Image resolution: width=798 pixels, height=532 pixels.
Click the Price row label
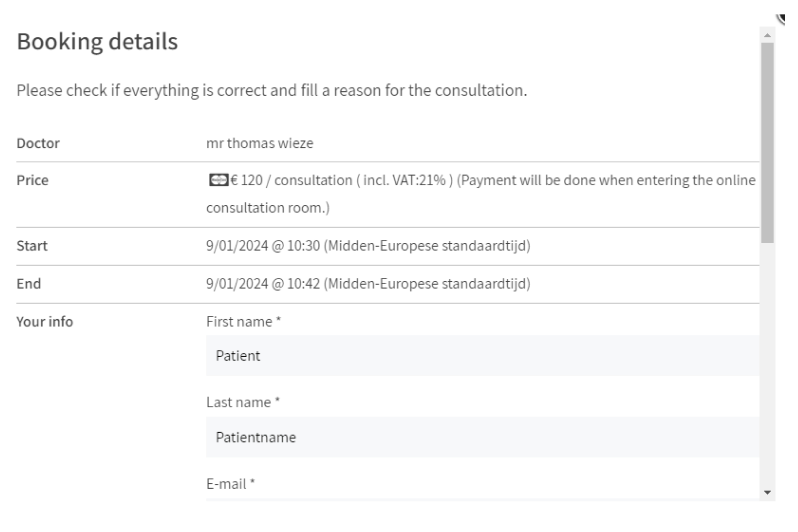pos(32,180)
